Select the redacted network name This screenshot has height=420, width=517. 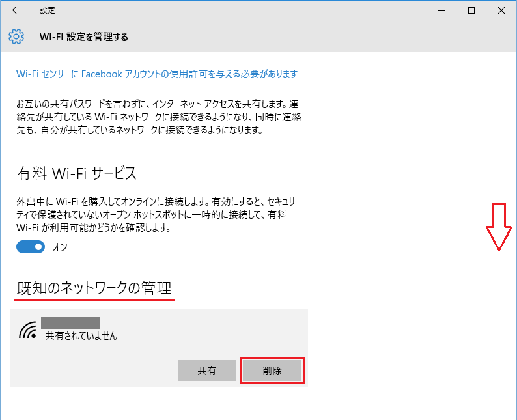(x=70, y=322)
